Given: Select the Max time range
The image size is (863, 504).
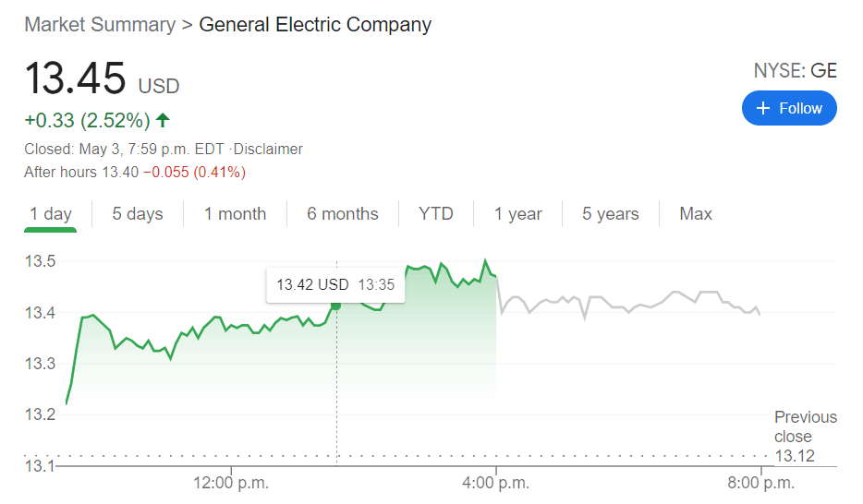Looking at the screenshot, I should [696, 214].
